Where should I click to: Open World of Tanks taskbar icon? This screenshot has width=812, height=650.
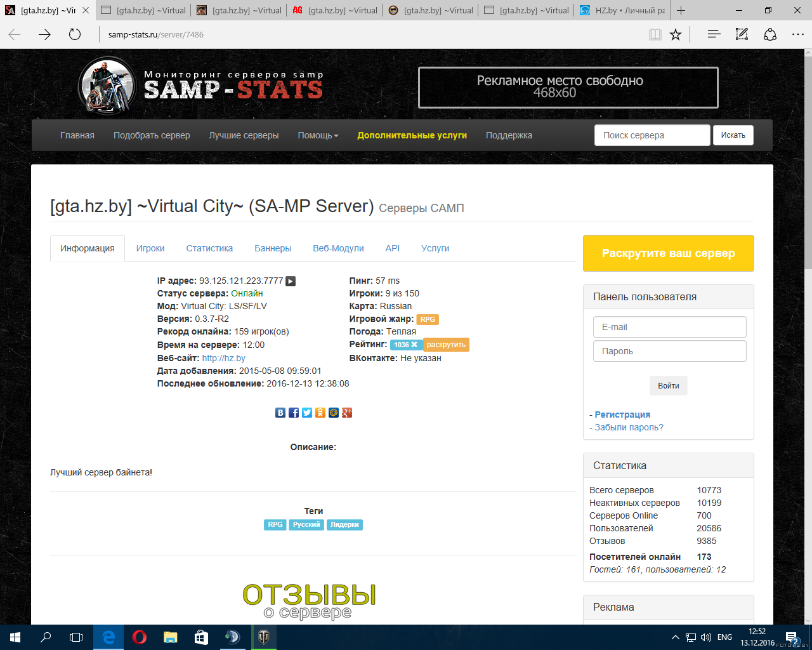pyautogui.click(x=263, y=637)
